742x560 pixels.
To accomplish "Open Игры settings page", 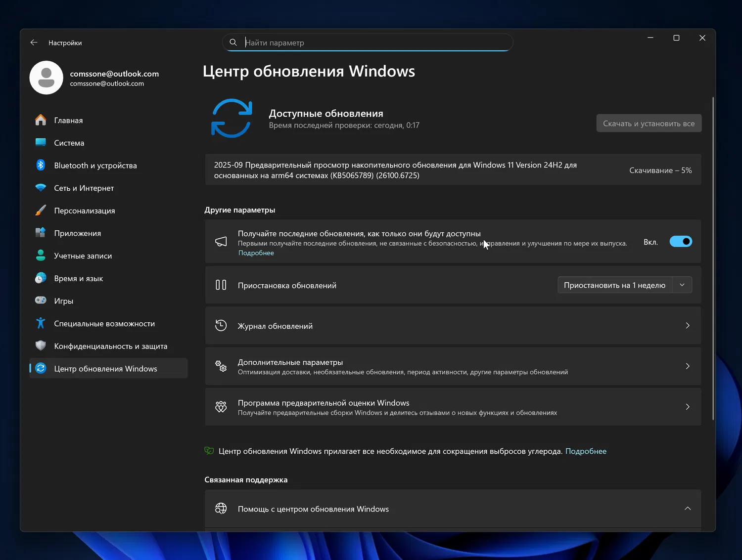I will click(108, 301).
